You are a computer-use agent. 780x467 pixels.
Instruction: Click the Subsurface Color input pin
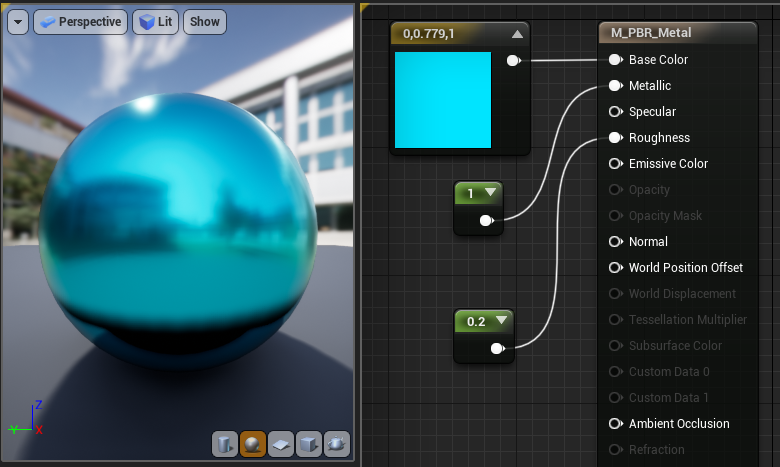click(x=616, y=346)
